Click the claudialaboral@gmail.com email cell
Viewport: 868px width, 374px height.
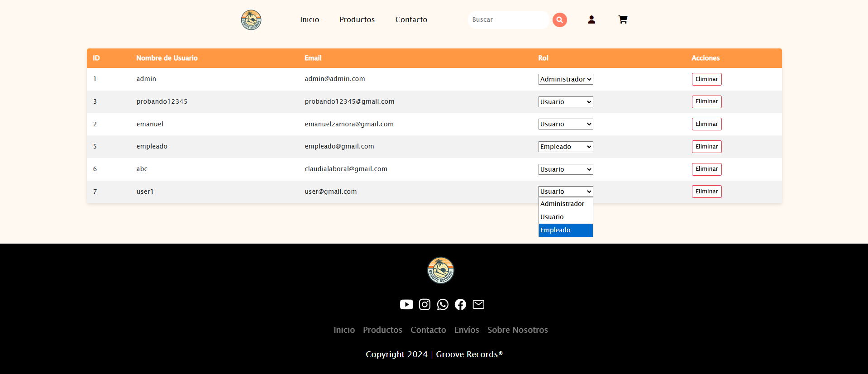point(346,169)
